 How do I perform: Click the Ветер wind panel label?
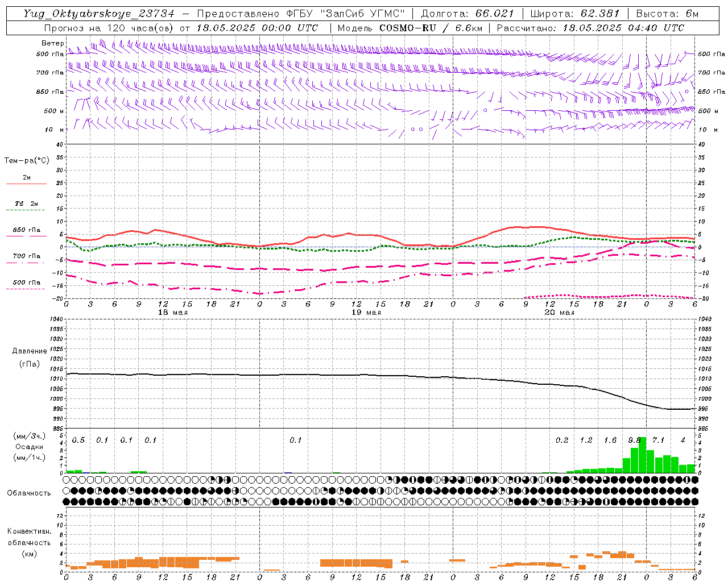[x=53, y=43]
